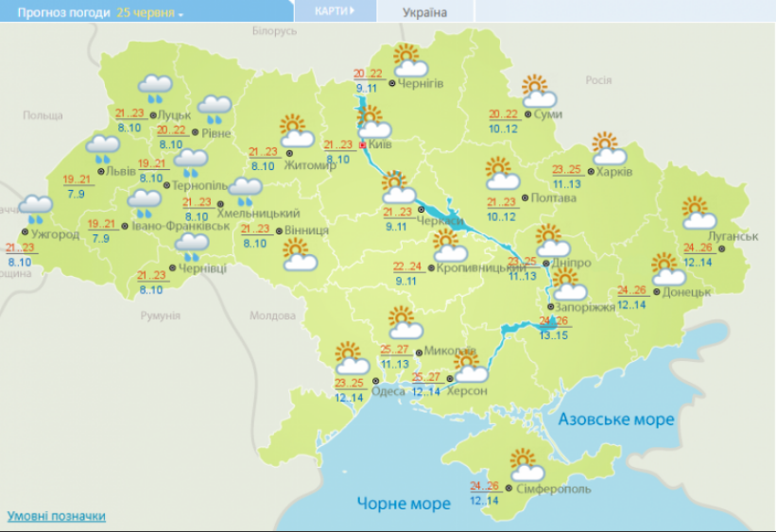Click the rain cloud icon above Луцьк

click(x=155, y=89)
